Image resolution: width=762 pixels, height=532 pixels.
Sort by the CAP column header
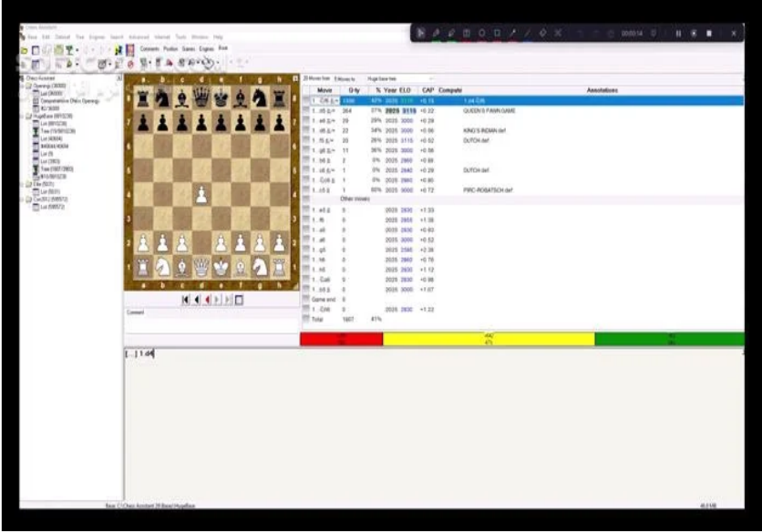click(x=427, y=90)
